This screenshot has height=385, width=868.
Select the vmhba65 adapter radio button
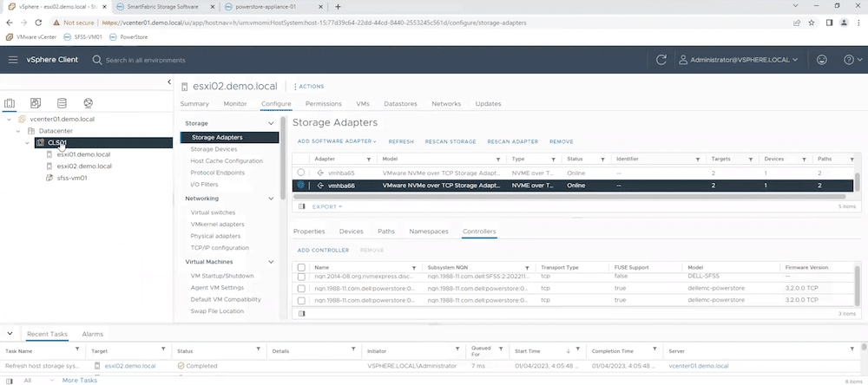300,173
